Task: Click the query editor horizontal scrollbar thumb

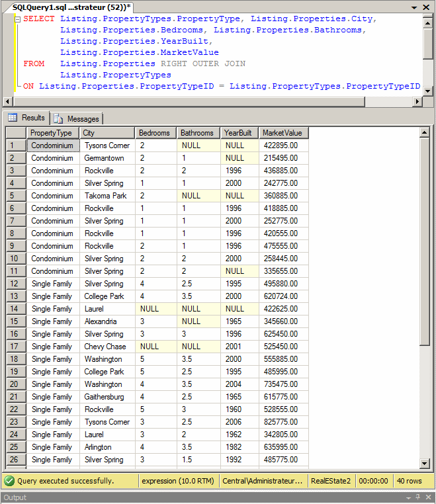Action: [189, 102]
